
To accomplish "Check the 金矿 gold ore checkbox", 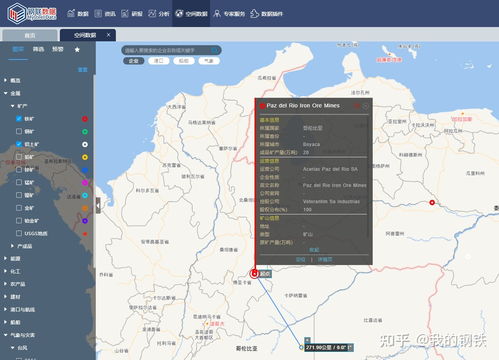I will 19,208.
